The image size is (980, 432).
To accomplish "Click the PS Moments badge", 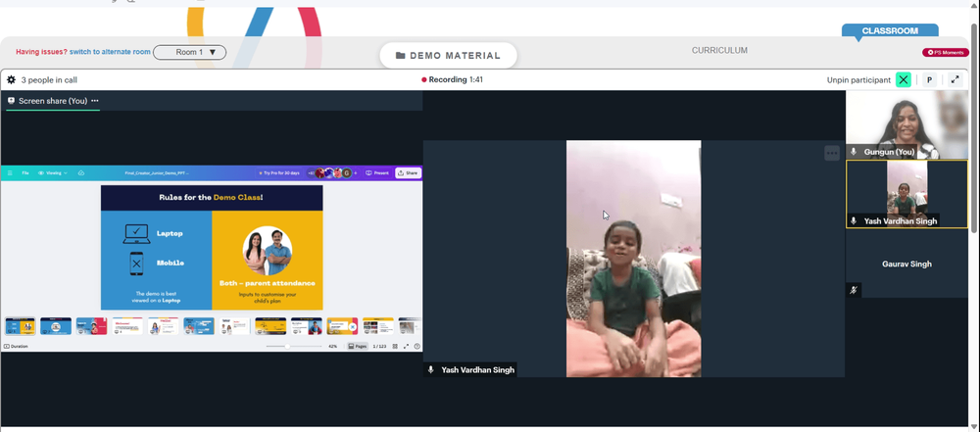I will (946, 53).
